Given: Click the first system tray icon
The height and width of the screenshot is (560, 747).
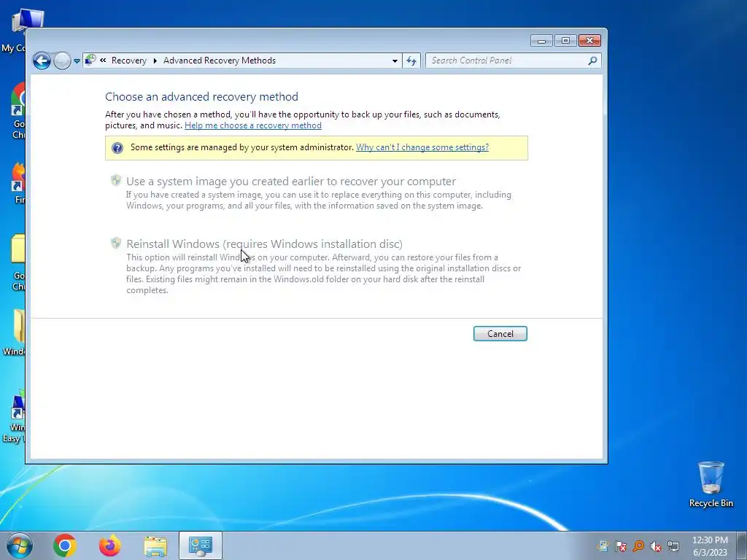Looking at the screenshot, I should [x=603, y=546].
